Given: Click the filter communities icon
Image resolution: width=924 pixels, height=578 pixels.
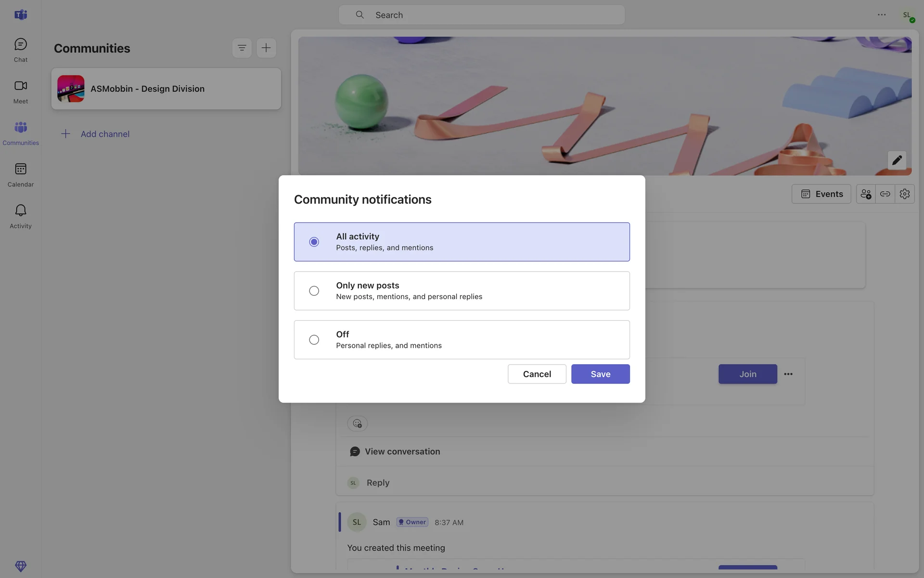Looking at the screenshot, I should pos(242,48).
